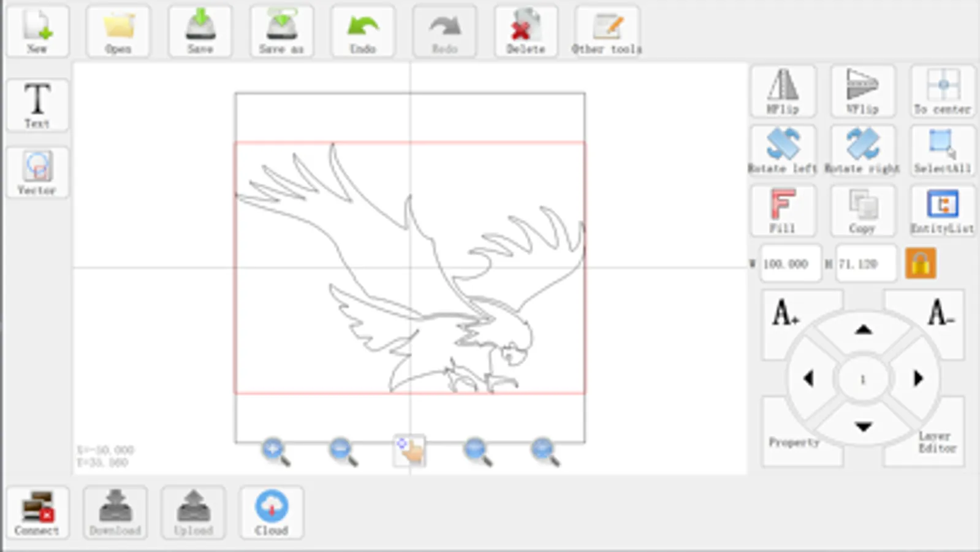This screenshot has height=552, width=980.
Task: Click the H height input field
Action: [x=866, y=264]
